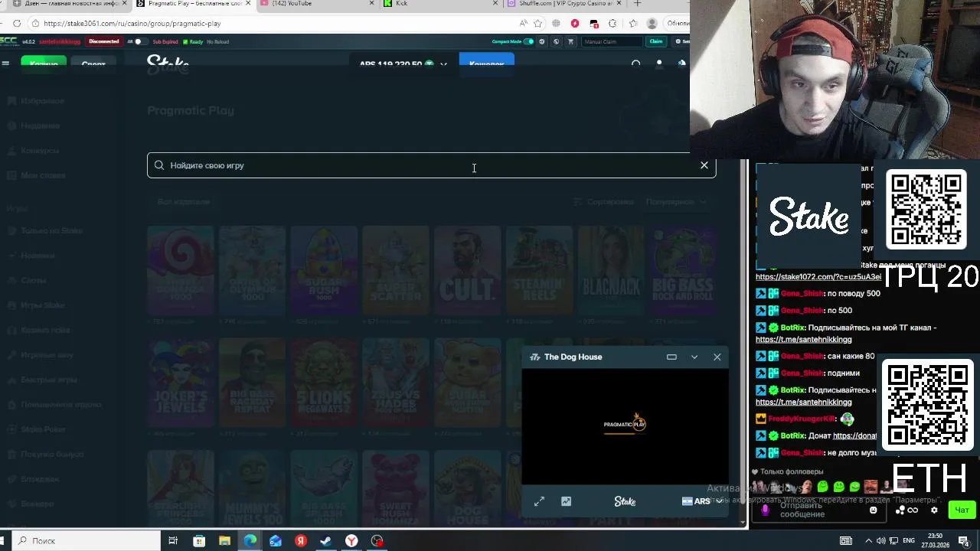This screenshot has height=551, width=980.
Task: Open OBS Studio from the taskbar
Action: (377, 541)
